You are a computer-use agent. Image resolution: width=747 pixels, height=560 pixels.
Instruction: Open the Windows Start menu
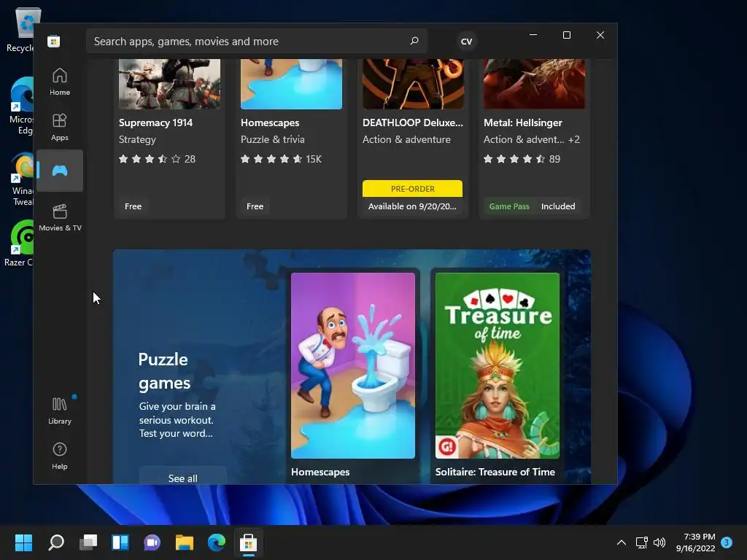(x=23, y=542)
